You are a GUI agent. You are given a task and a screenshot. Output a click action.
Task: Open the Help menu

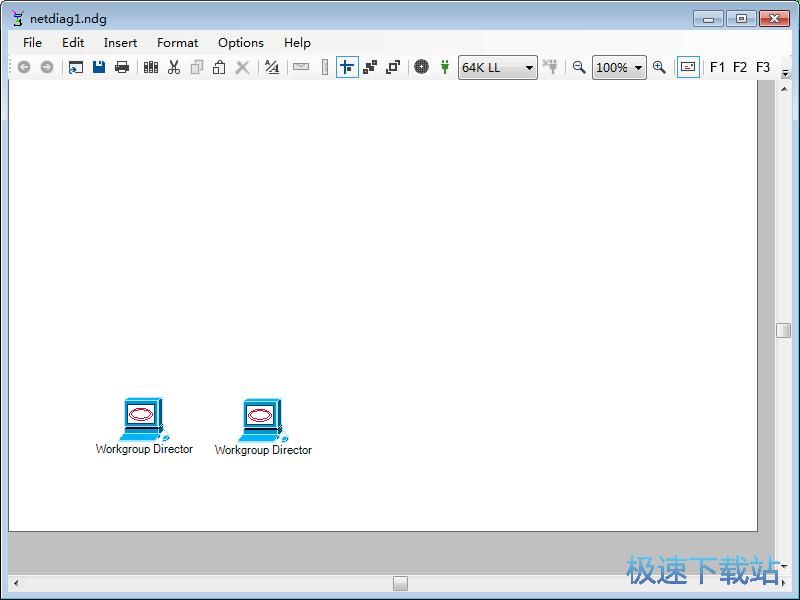click(x=297, y=43)
